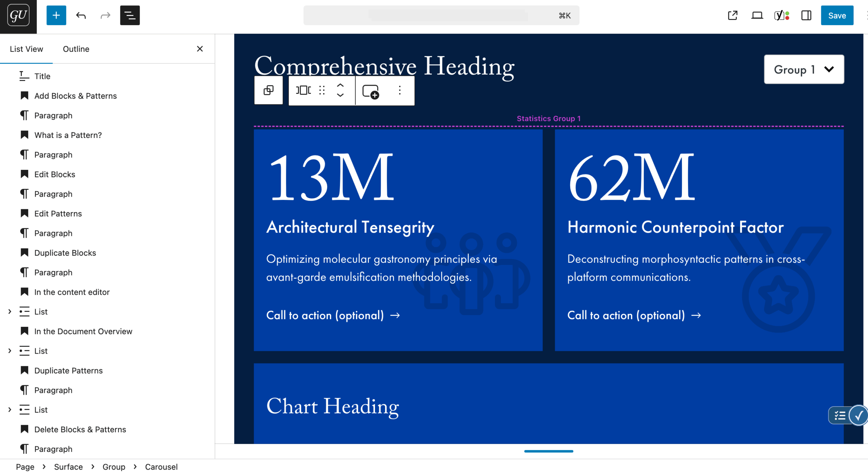Expand the List below In the content editor
This screenshot has height=474, width=868.
coord(9,312)
